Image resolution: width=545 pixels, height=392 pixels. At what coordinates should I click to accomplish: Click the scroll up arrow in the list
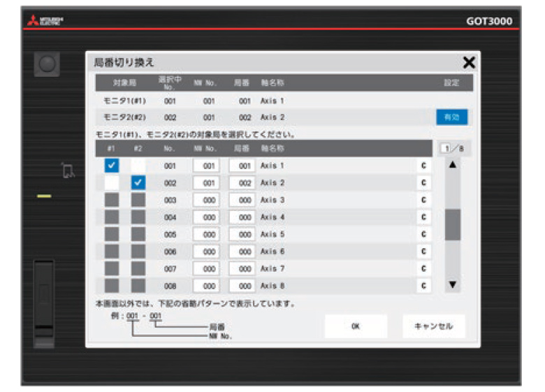[x=453, y=165]
